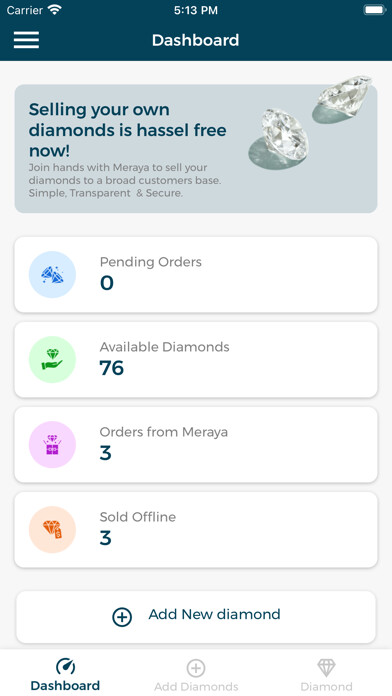Open the Available Diamonds card
The image size is (392, 696).
coord(196,360)
